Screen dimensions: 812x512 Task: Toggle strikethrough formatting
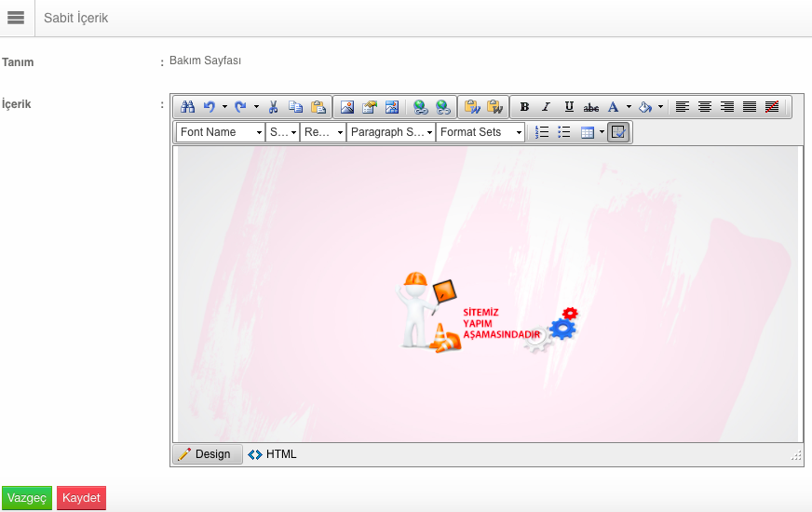click(591, 107)
